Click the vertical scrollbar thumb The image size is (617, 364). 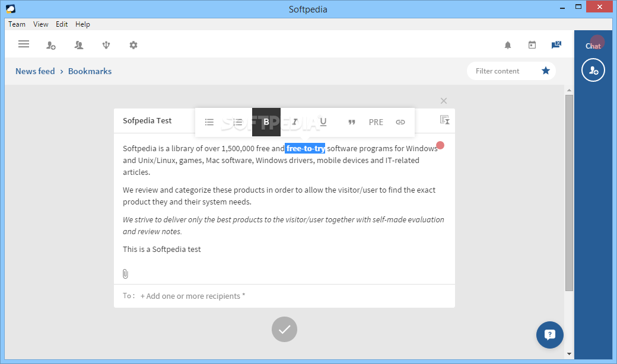pyautogui.click(x=569, y=193)
